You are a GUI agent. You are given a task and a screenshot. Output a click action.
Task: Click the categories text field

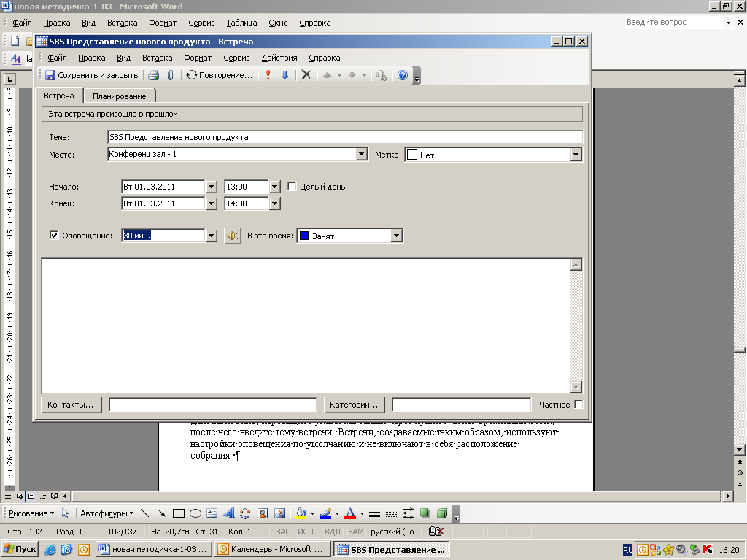pos(461,405)
